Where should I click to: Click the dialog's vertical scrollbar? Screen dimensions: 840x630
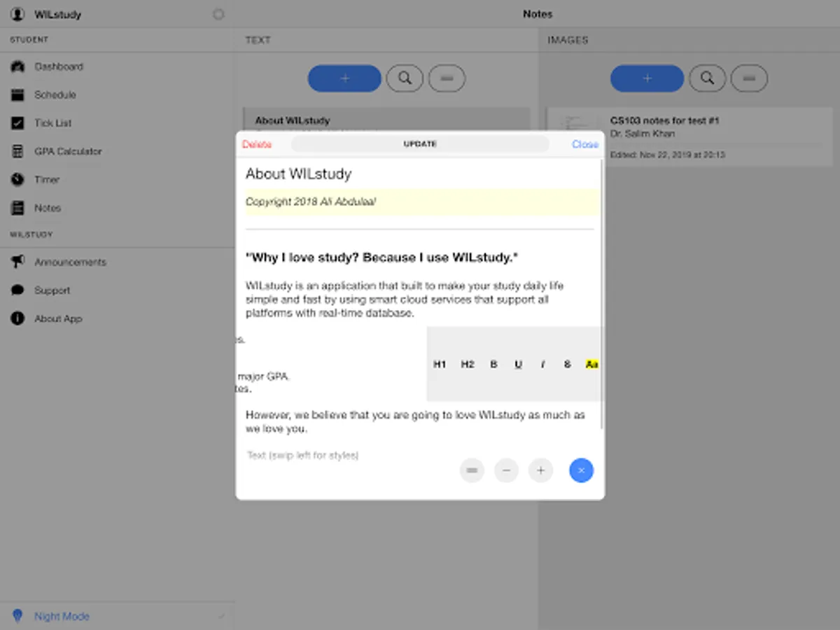tap(602, 294)
